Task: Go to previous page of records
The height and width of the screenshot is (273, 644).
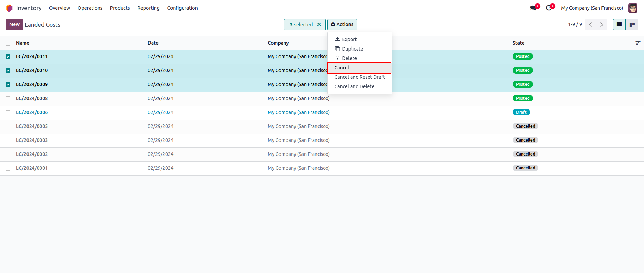Action: pyautogui.click(x=590, y=25)
